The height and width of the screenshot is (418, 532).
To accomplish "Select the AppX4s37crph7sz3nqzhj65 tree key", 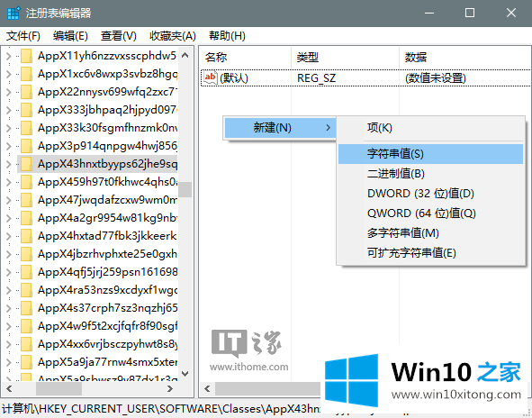I will point(107,307).
